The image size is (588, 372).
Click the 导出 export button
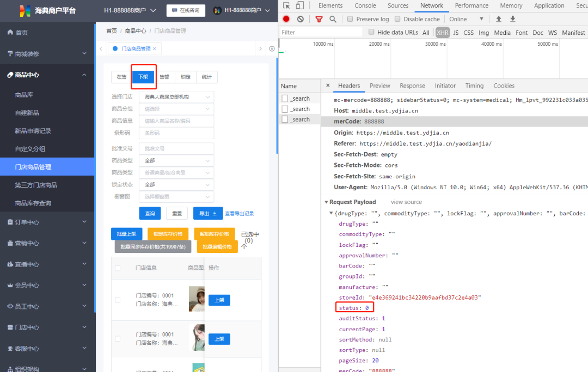pyautogui.click(x=208, y=213)
